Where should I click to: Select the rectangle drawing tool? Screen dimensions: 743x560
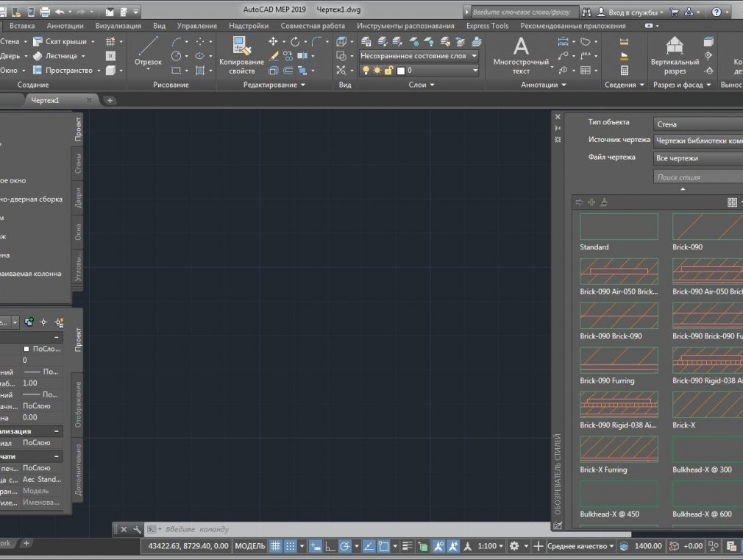pyautogui.click(x=177, y=70)
